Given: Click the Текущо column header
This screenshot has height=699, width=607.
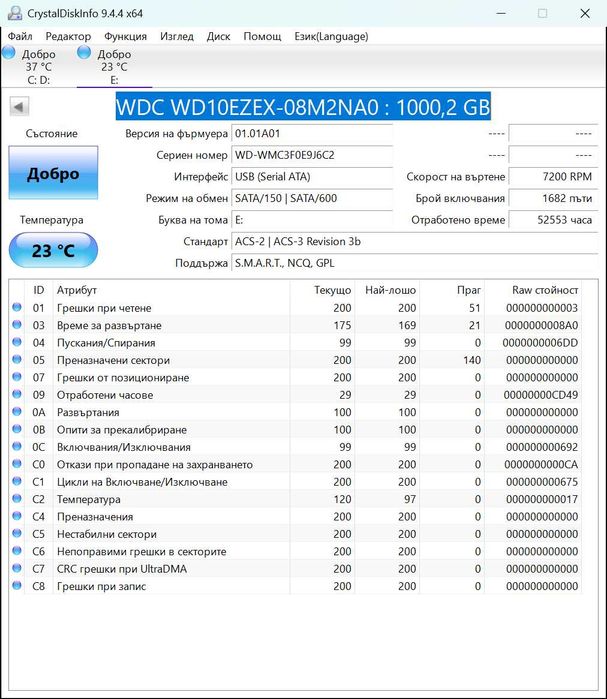Looking at the screenshot, I should pyautogui.click(x=322, y=290).
